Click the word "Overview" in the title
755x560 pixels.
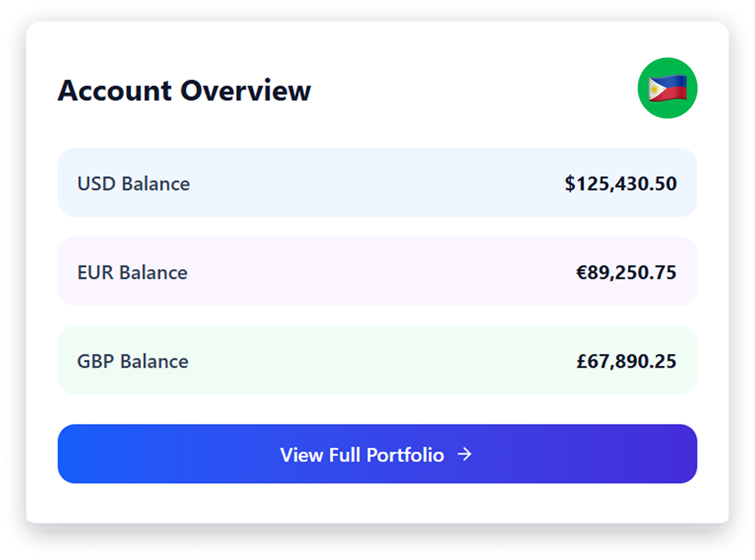pos(245,90)
